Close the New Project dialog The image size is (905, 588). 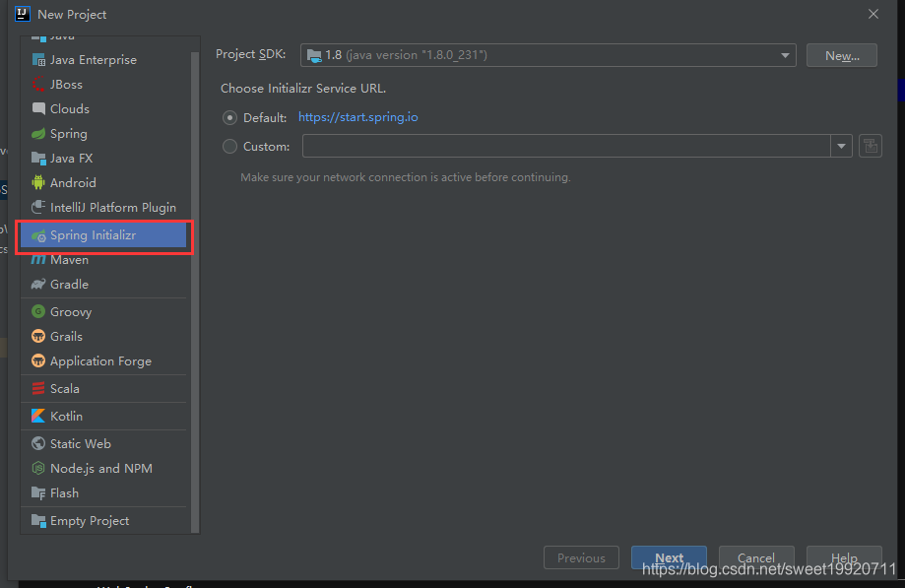pyautogui.click(x=873, y=14)
